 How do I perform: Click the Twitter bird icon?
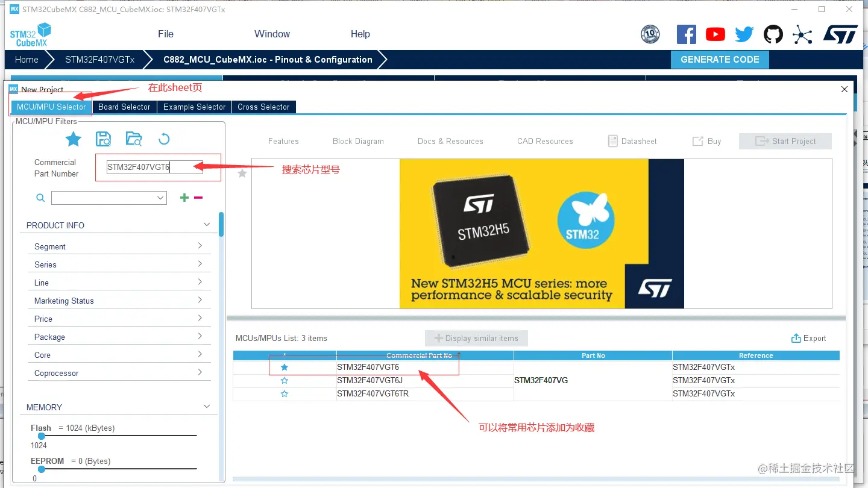(x=744, y=34)
